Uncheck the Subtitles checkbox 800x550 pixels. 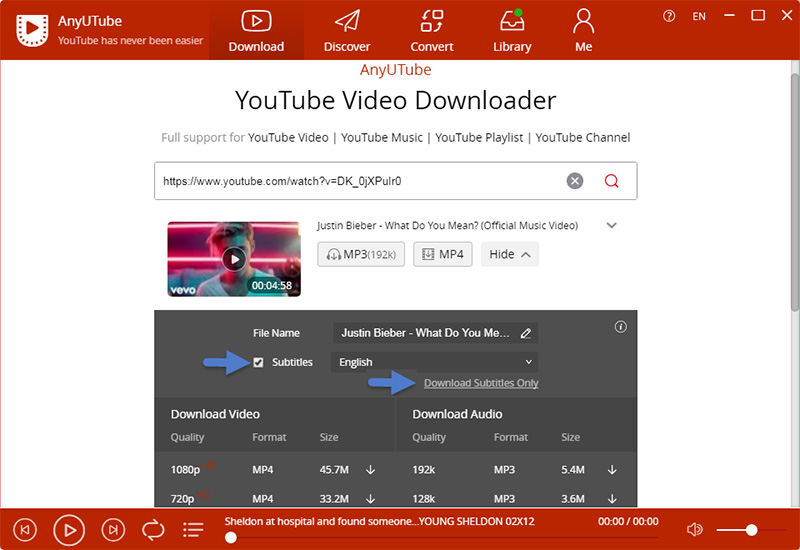[259, 362]
